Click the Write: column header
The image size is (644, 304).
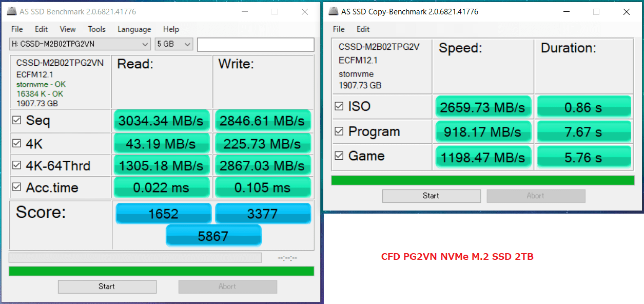click(236, 64)
